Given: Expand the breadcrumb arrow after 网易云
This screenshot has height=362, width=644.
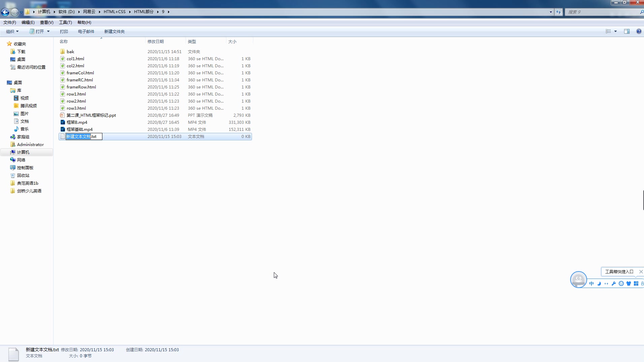Looking at the screenshot, I should (x=99, y=12).
